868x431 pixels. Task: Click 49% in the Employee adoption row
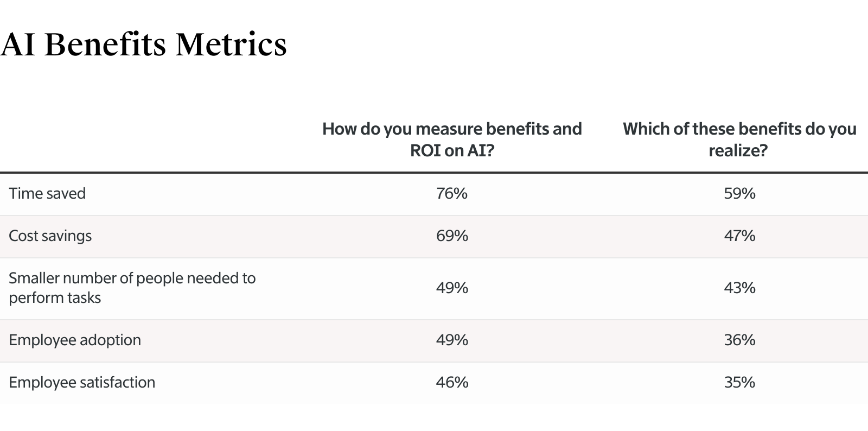[x=452, y=340]
